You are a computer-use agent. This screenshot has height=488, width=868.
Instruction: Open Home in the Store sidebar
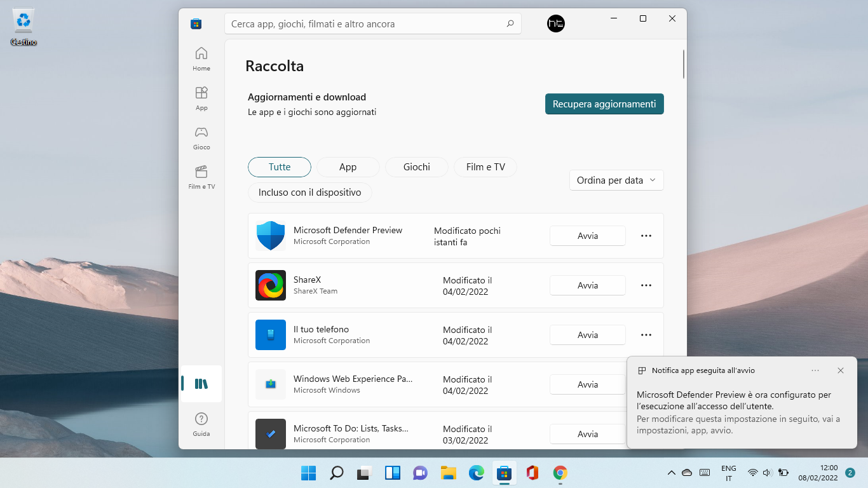pos(201,58)
